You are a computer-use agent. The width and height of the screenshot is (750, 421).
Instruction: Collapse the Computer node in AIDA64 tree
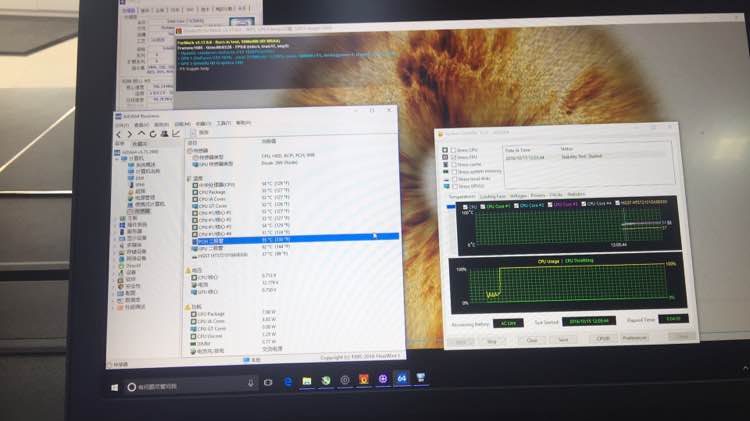118,158
